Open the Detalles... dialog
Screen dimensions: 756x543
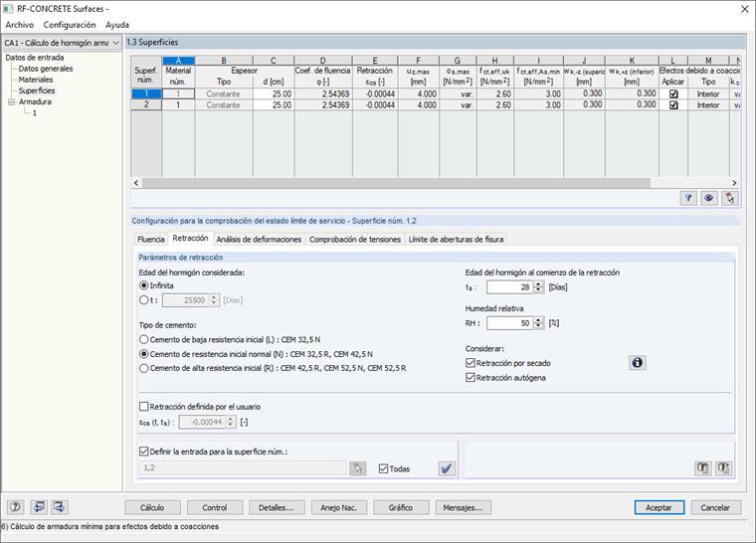(277, 507)
